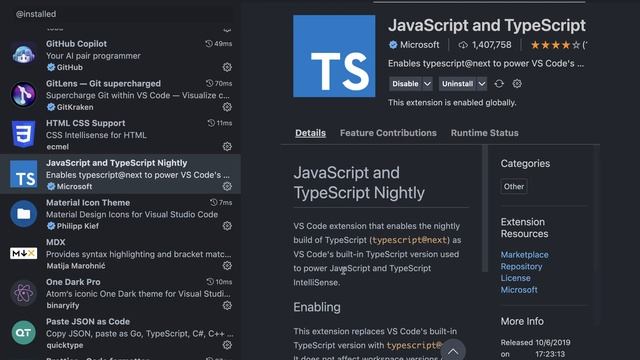Click the large TS logo in details
Image resolution: width=640 pixels, height=360 pixels.
[334, 56]
